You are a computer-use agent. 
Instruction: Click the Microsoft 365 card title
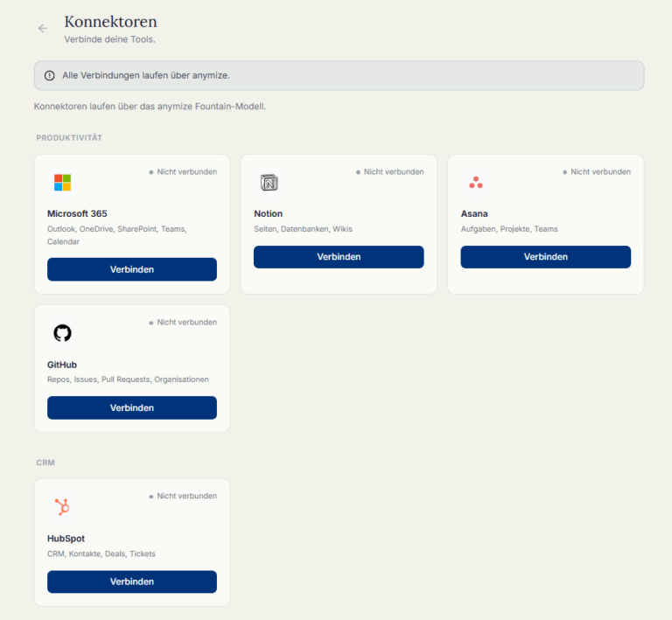click(x=77, y=213)
